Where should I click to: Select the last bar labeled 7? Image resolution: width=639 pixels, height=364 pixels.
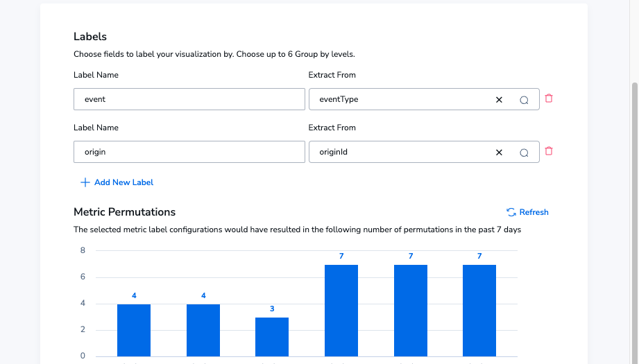[479, 311]
